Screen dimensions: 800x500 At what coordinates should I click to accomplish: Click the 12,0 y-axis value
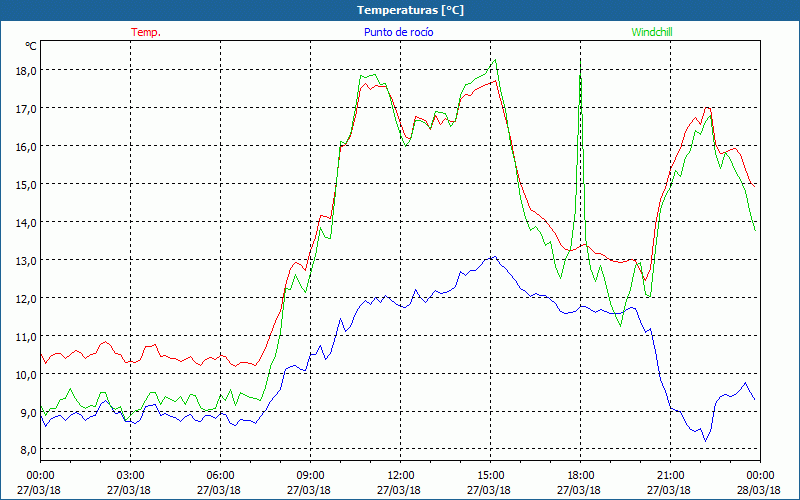click(27, 298)
